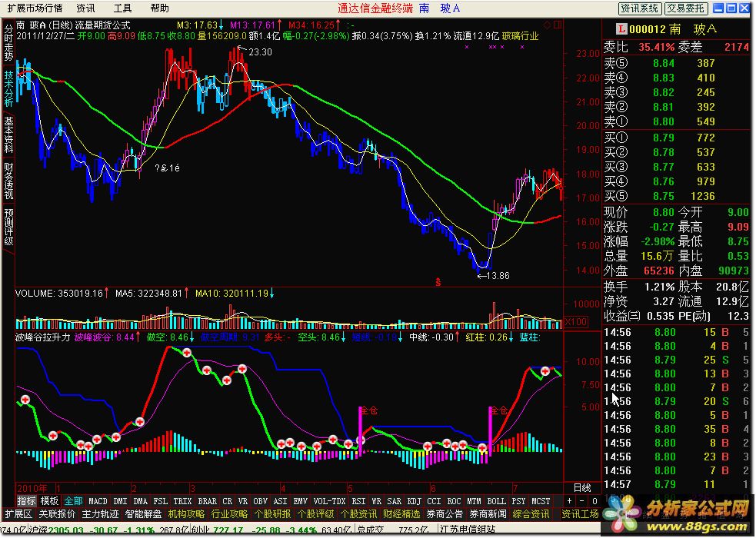Click the square icon beside the red diamond

[x=558, y=24]
